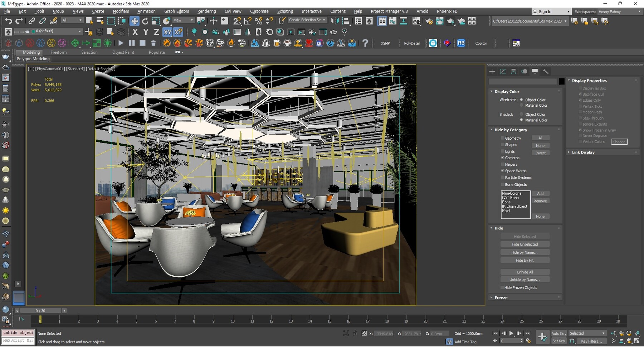Click the Hide by Name button
Image resolution: width=644 pixels, height=349 pixels.
525,252
